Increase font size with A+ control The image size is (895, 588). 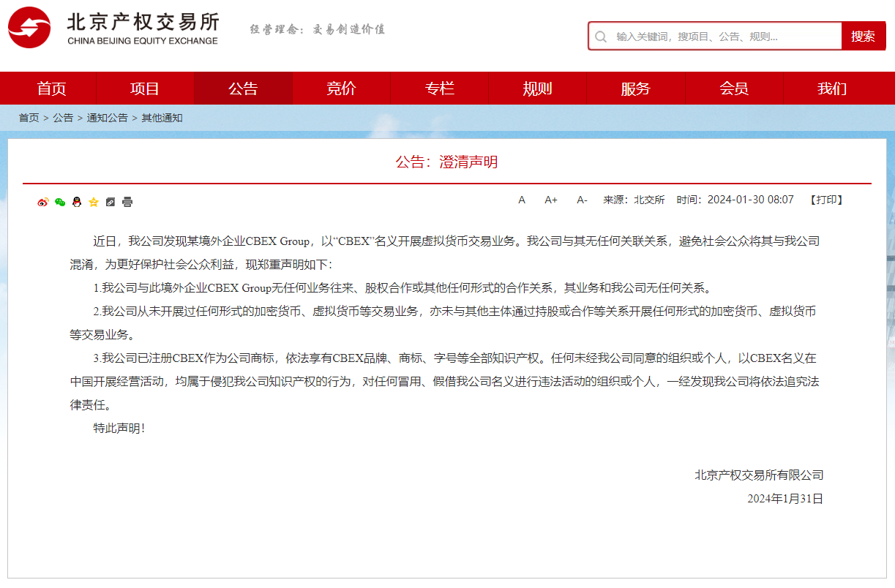(x=550, y=200)
